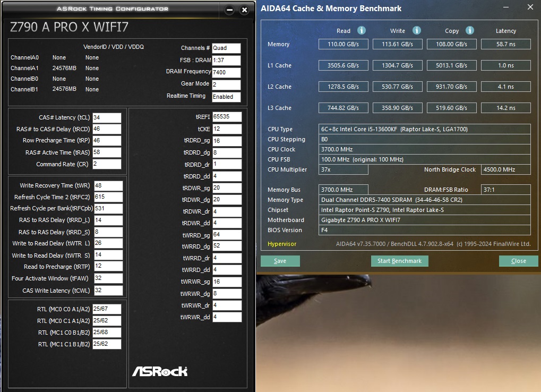541x392 pixels.
Task: Close the AIDA64 window with the X
Action: pyautogui.click(x=530, y=7)
